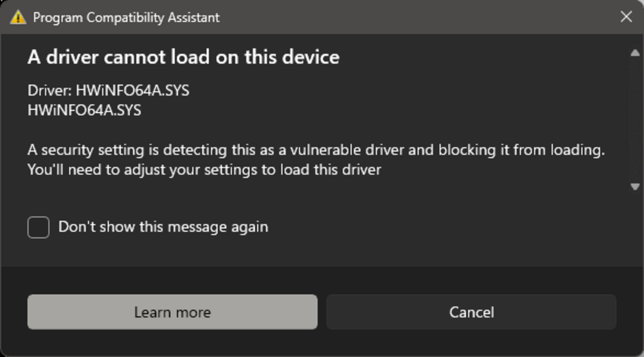Click the second HWiNFO64A.SYS line without the Driver prefix
644x357 pixels.
84,110
